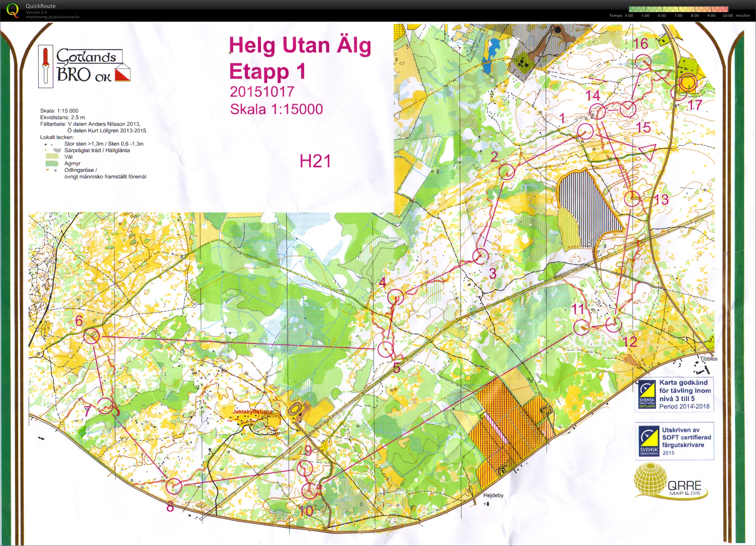Click the date '20151017'
Screen dimensions: 756x546
pos(262,92)
